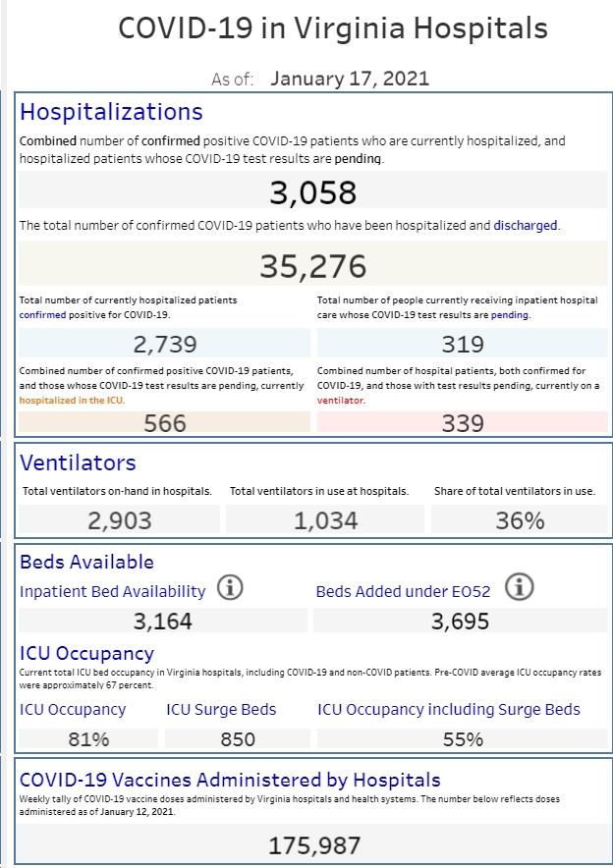Screen dimensions: 613x868
Task: Select the 3,058 combined hospitalizations value
Action: click(x=313, y=192)
